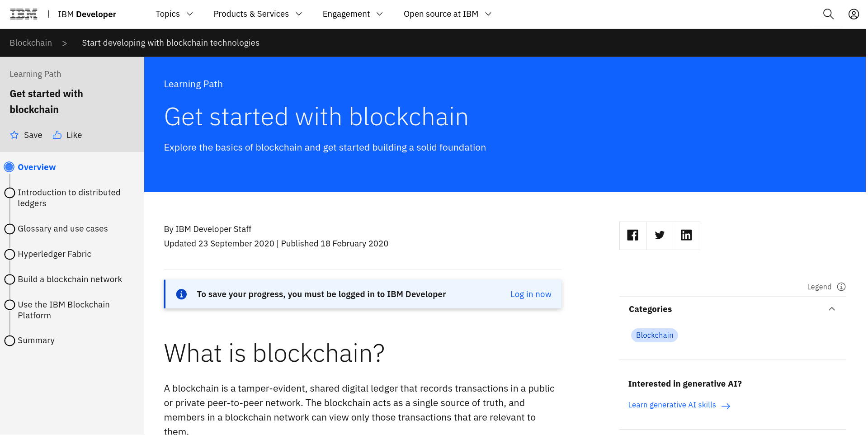Click the Legend info icon
This screenshot has height=435, width=868.
[841, 287]
